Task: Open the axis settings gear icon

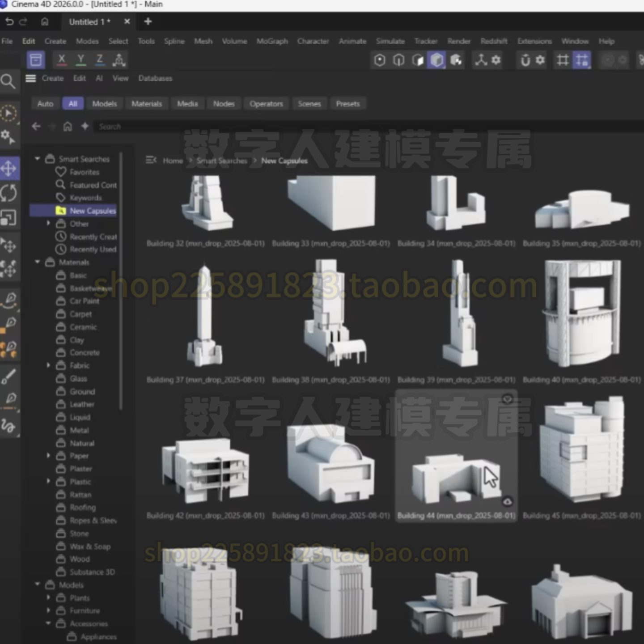Action: coord(496,60)
